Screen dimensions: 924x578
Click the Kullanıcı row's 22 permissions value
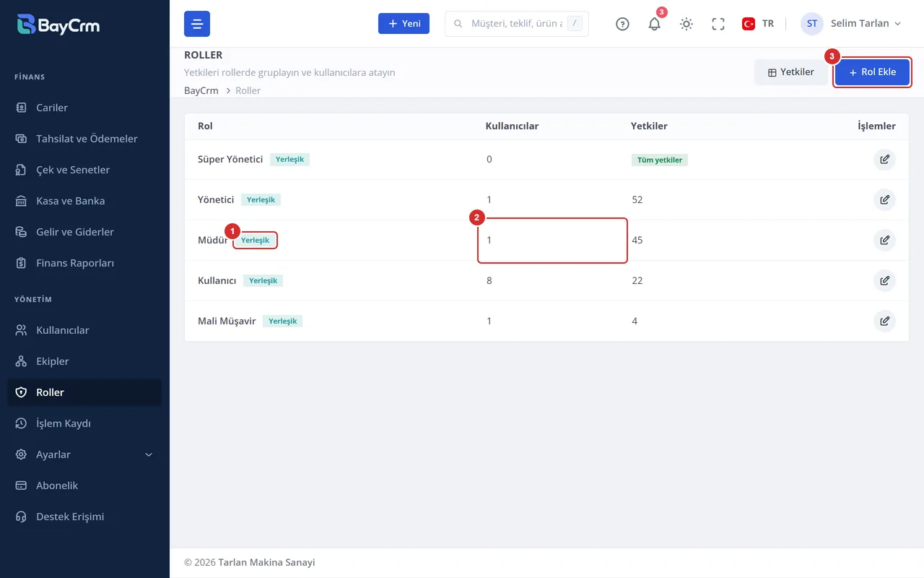637,280
